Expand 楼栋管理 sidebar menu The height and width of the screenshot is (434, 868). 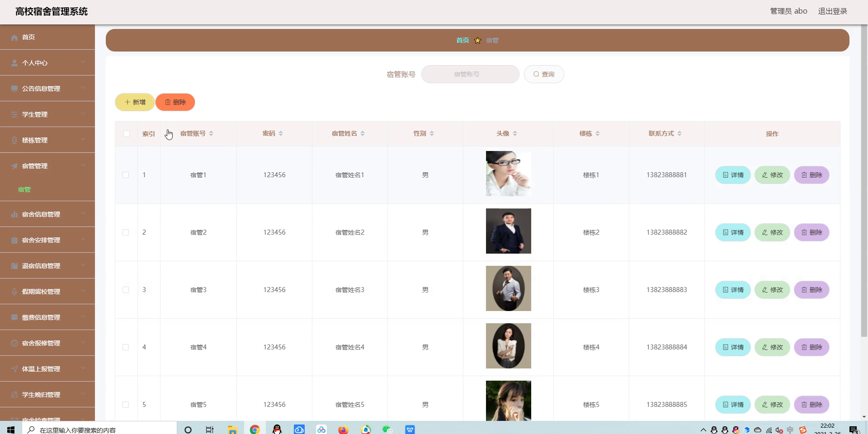pos(47,140)
